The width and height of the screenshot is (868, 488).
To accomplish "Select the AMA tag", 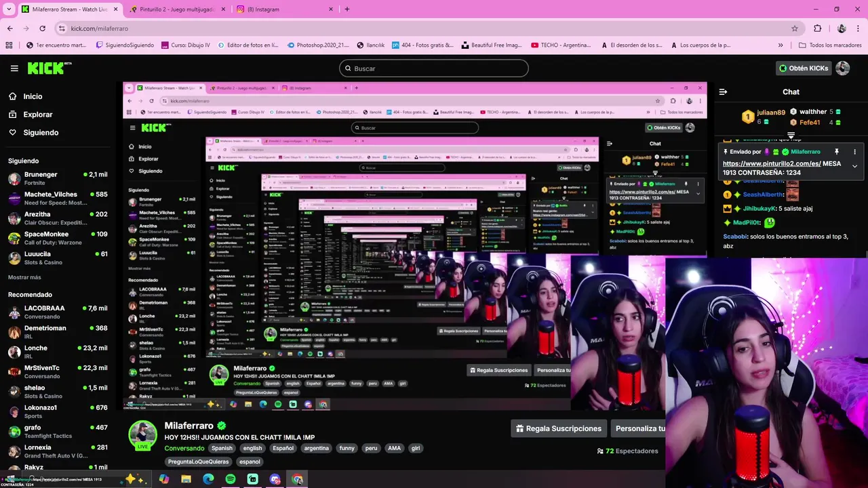I will pyautogui.click(x=394, y=448).
